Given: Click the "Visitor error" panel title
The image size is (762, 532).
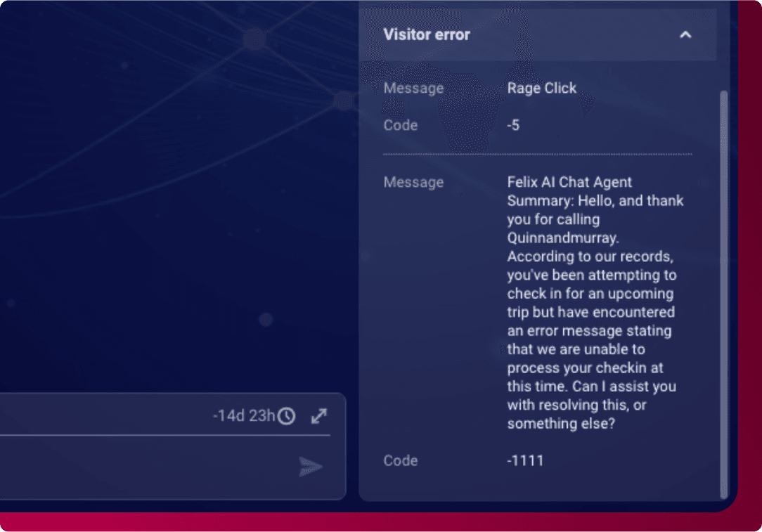Looking at the screenshot, I should pyautogui.click(x=427, y=34).
